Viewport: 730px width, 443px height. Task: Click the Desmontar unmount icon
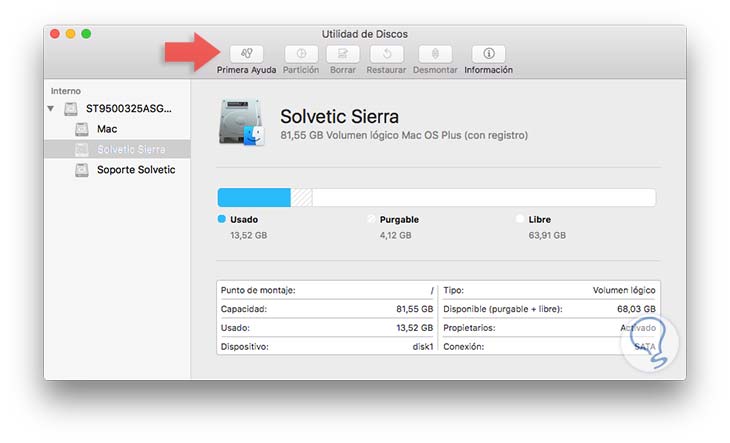click(434, 54)
